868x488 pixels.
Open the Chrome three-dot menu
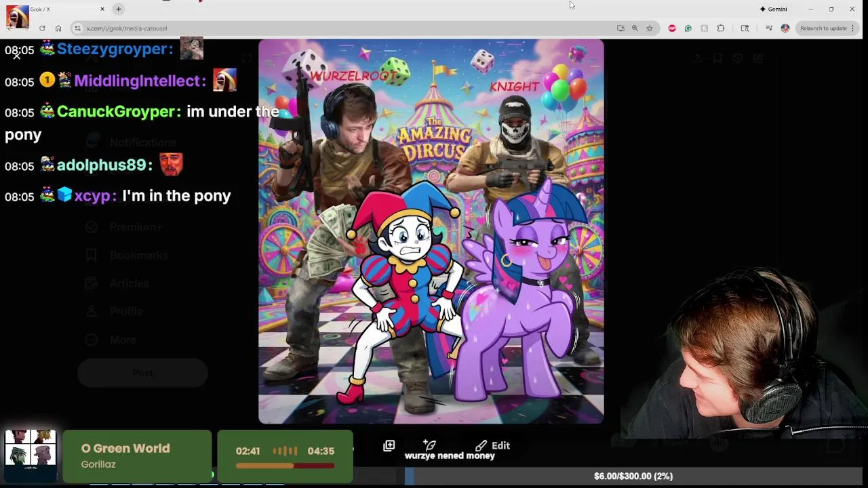pos(854,28)
